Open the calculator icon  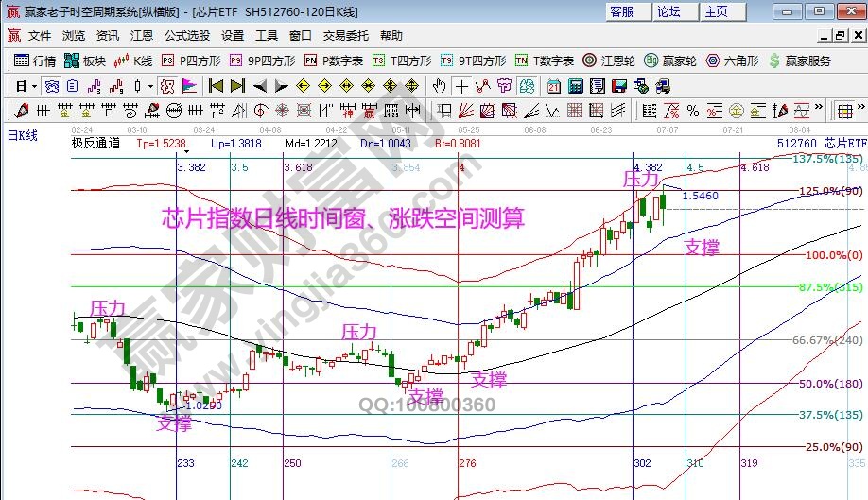click(x=576, y=86)
